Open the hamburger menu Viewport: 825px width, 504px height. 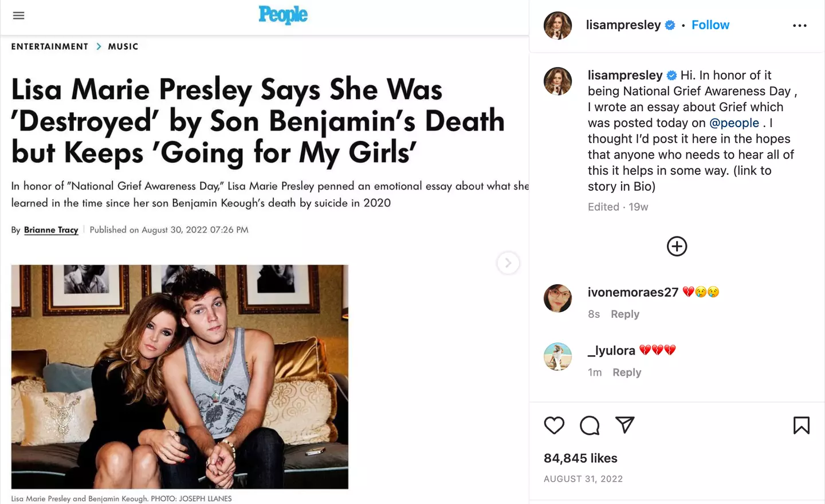(x=18, y=15)
